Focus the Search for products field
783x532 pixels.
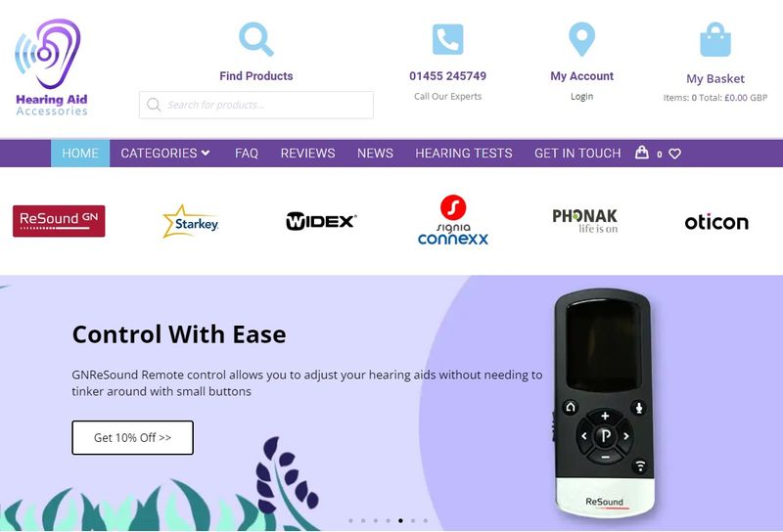[256, 105]
